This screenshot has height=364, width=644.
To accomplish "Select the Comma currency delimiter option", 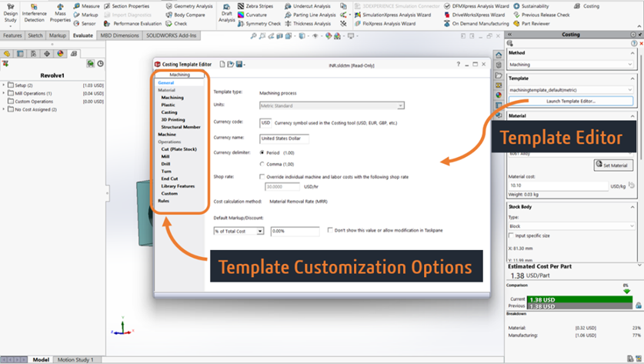I will pyautogui.click(x=262, y=164).
